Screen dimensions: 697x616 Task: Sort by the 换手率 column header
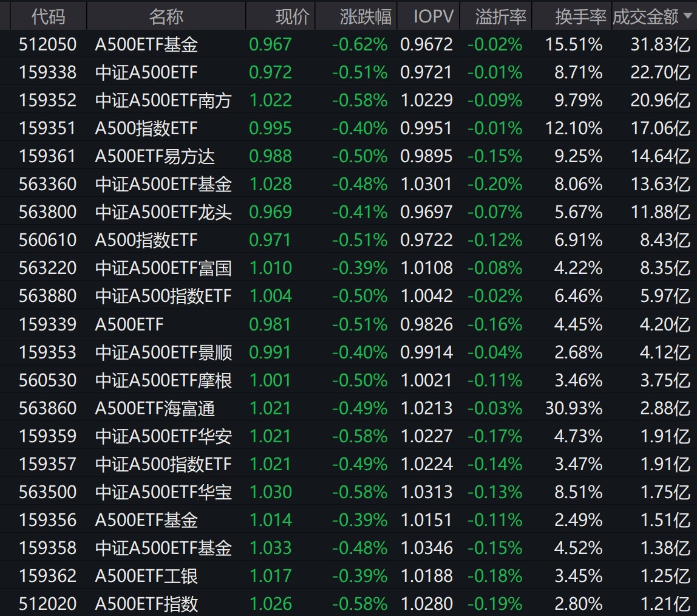tap(580, 16)
